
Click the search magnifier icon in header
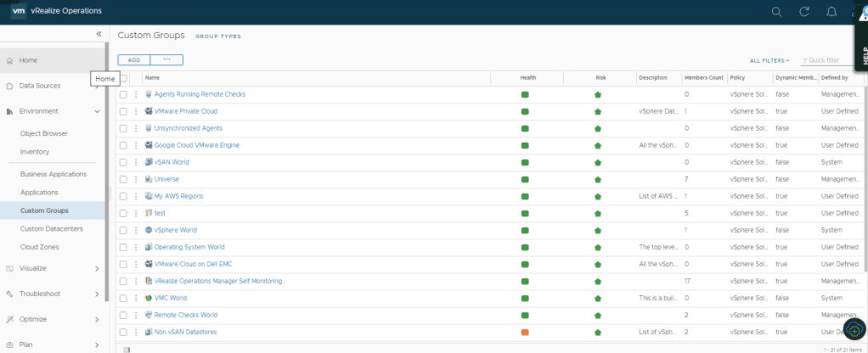click(776, 12)
